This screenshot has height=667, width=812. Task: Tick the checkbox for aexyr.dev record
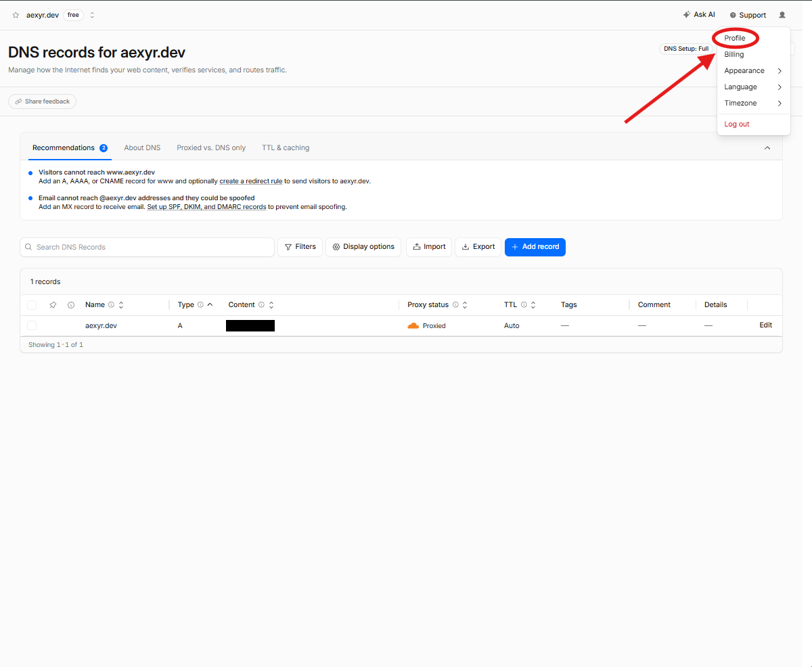pyautogui.click(x=32, y=325)
